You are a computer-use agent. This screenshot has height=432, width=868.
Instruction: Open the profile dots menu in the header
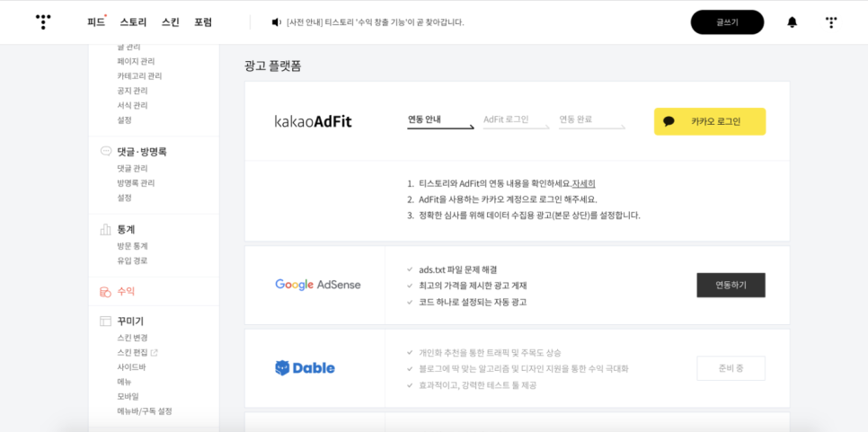coord(831,22)
